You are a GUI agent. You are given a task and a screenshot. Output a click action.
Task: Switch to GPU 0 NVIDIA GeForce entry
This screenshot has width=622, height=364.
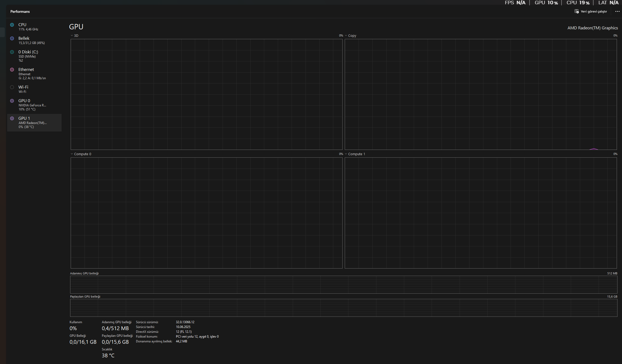(x=34, y=105)
